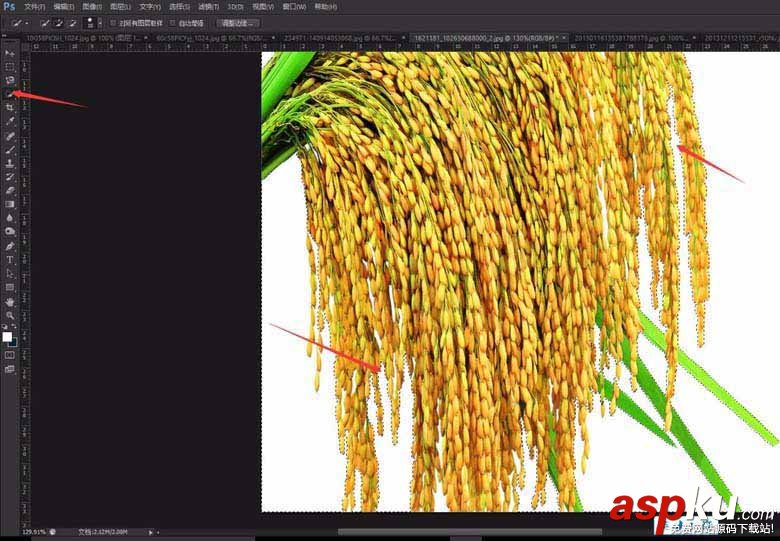Swap foreground and background colors

click(14, 327)
